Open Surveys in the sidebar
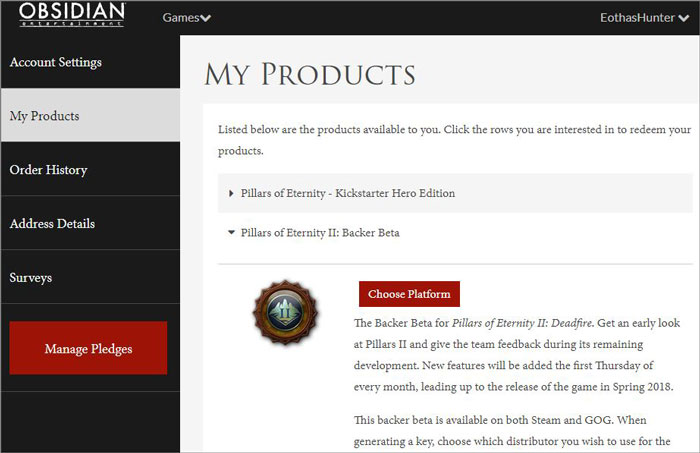The height and width of the screenshot is (453, 700). (x=90, y=277)
